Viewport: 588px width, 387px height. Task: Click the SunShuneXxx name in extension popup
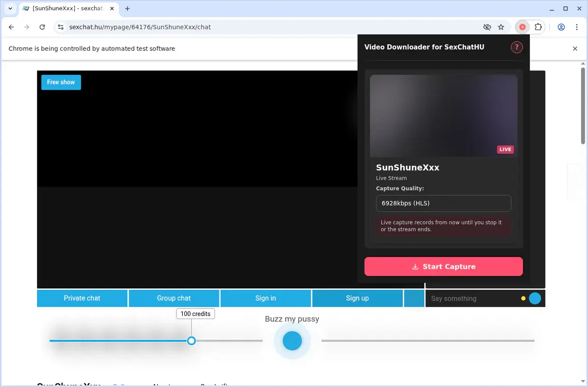point(408,168)
